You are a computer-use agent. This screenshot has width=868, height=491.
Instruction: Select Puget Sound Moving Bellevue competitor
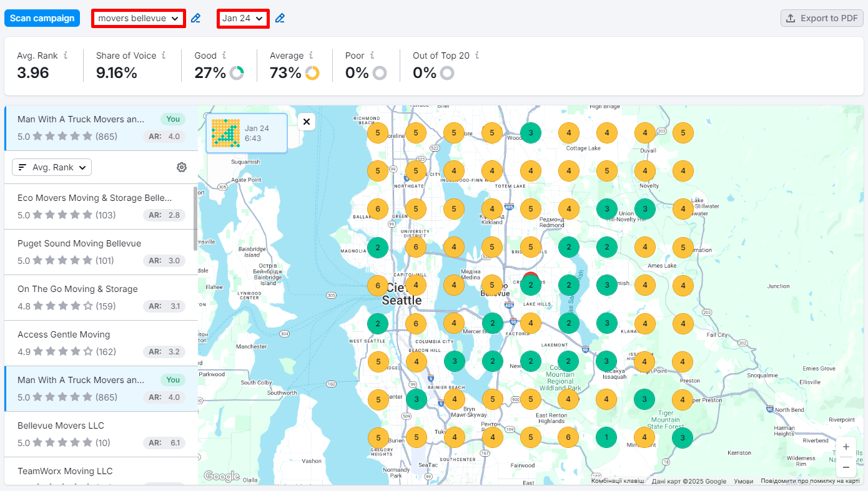click(101, 252)
